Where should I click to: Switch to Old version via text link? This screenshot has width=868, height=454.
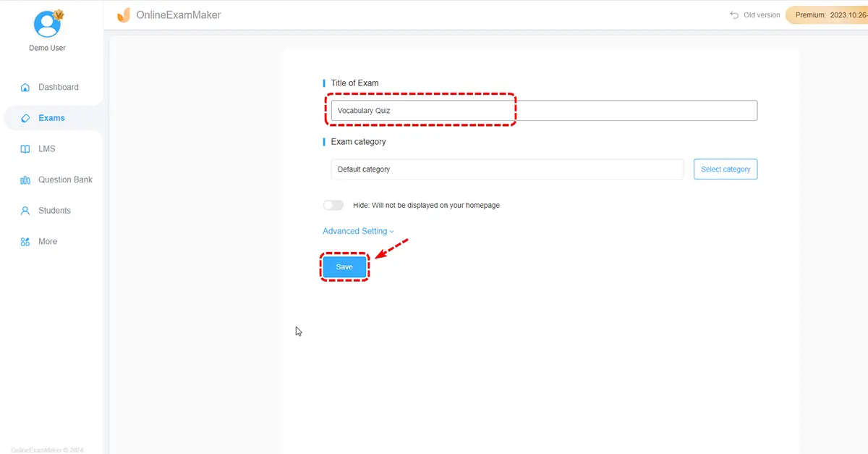pos(762,15)
